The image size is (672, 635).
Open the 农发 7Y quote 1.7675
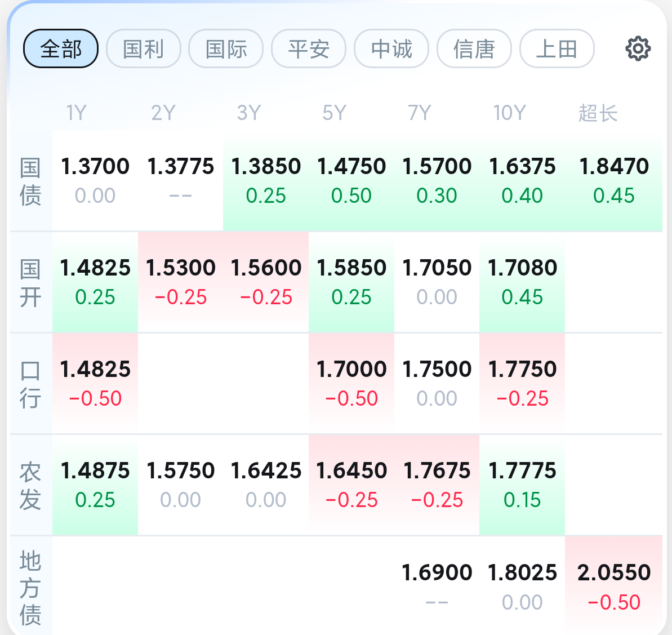tap(437, 485)
